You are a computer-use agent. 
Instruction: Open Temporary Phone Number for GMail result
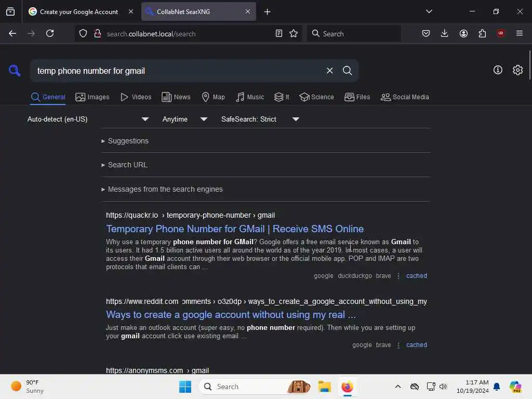coord(235,229)
